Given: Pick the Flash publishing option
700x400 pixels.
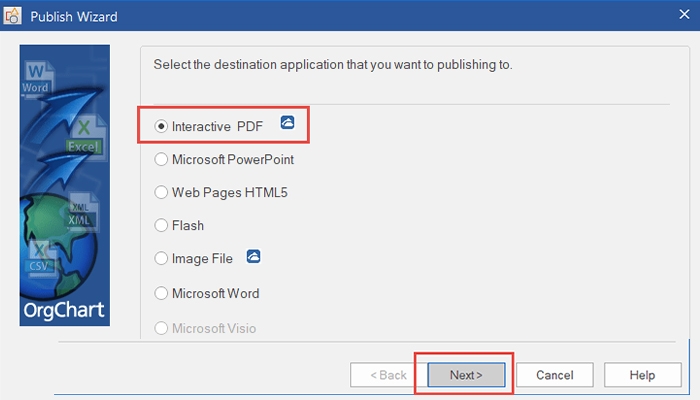Looking at the screenshot, I should click(x=161, y=226).
